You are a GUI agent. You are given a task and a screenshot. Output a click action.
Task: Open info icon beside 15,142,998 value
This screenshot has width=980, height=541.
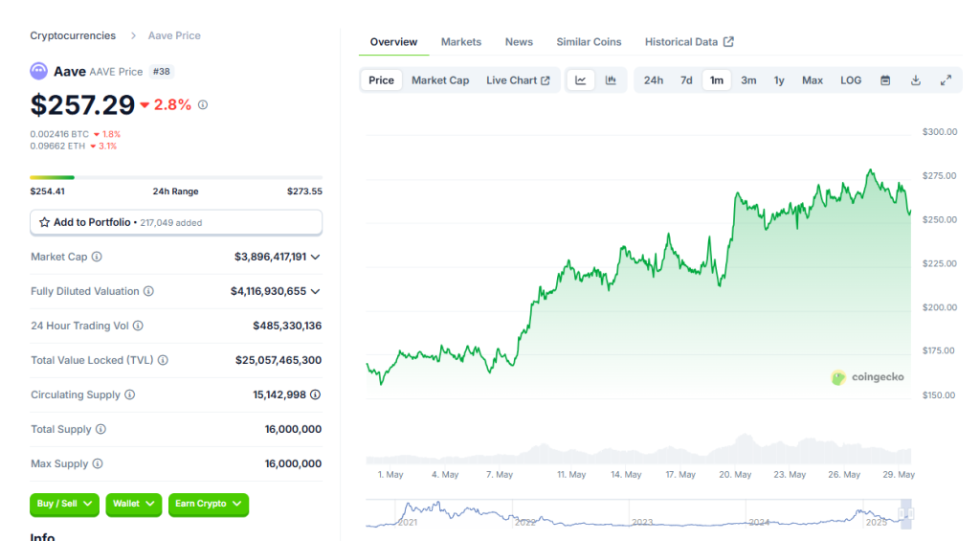coord(316,394)
